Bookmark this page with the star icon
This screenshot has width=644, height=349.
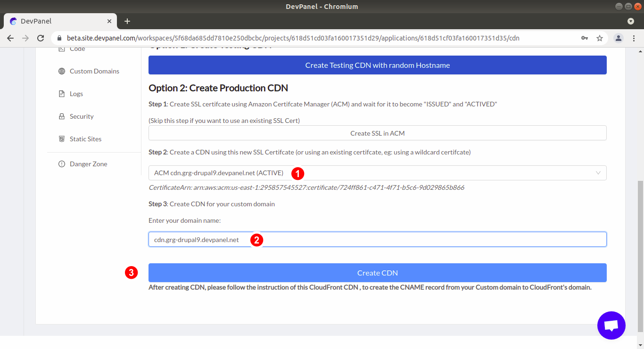coord(600,38)
